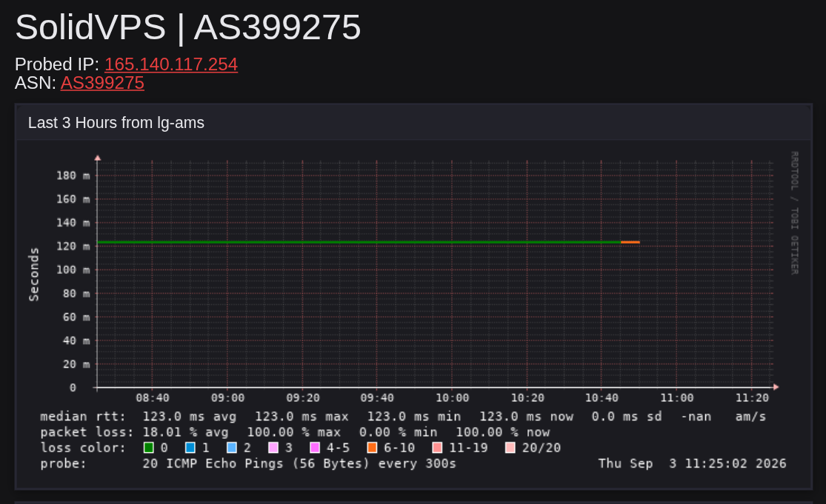
Task: Click the 11:20 time axis label
Action: coord(752,398)
